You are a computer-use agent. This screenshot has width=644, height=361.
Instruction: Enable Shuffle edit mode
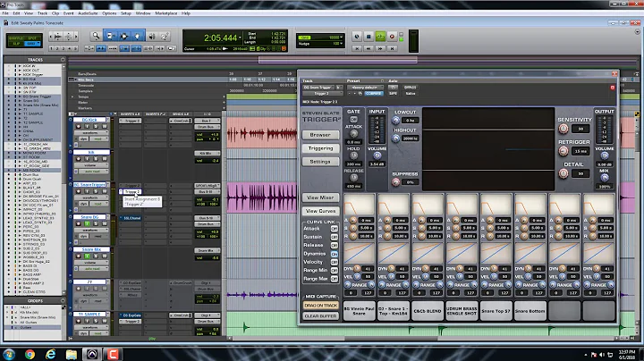(16, 38)
